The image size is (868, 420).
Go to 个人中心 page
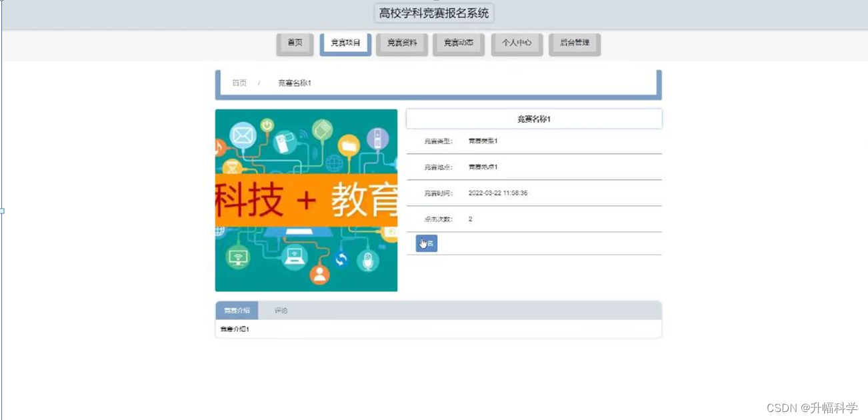(517, 43)
